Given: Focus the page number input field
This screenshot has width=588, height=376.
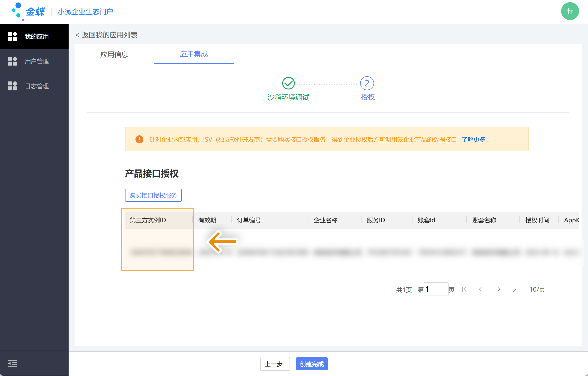Looking at the screenshot, I should pyautogui.click(x=436, y=289).
